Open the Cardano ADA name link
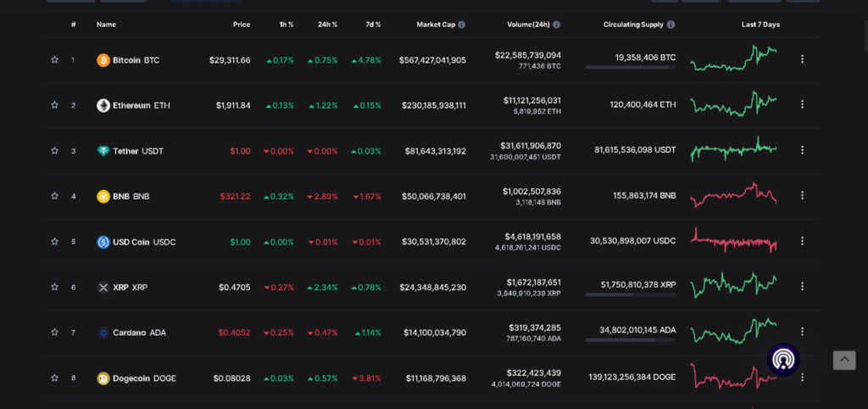This screenshot has width=868, height=409. pos(139,333)
